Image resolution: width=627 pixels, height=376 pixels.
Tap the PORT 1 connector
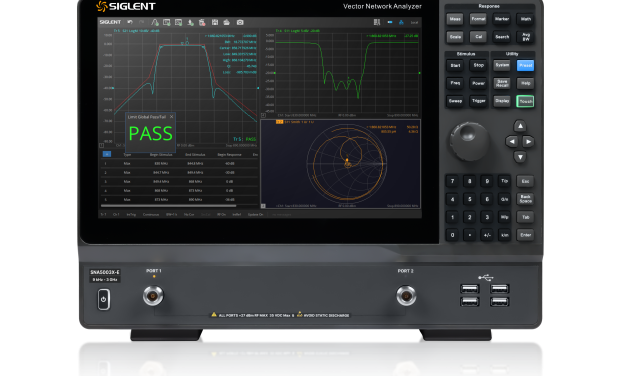pyautogui.click(x=153, y=296)
